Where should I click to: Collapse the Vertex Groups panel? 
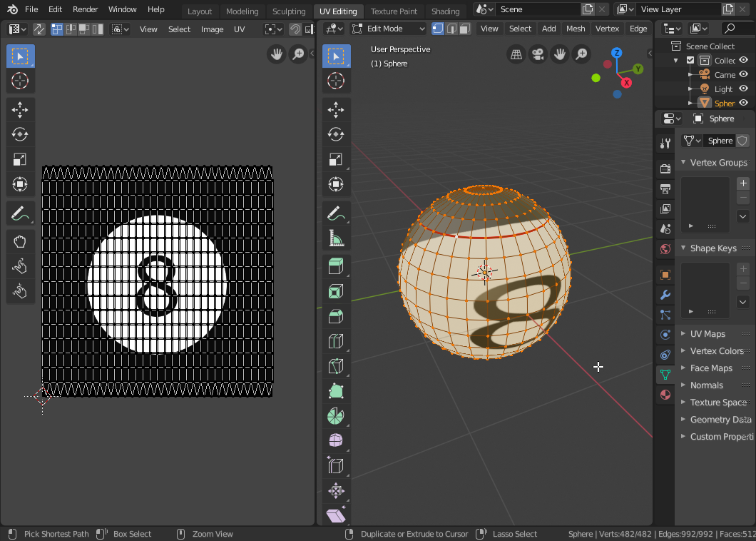[683, 162]
